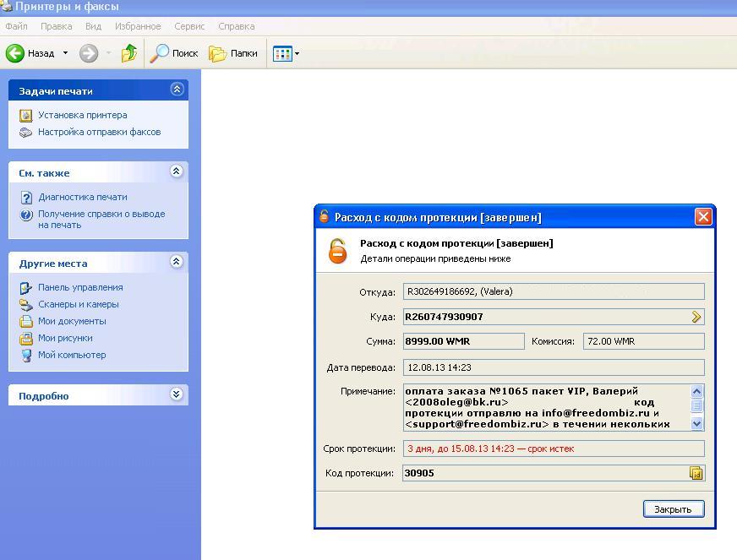
Task: Click the Установка принтера link
Action: point(82,115)
